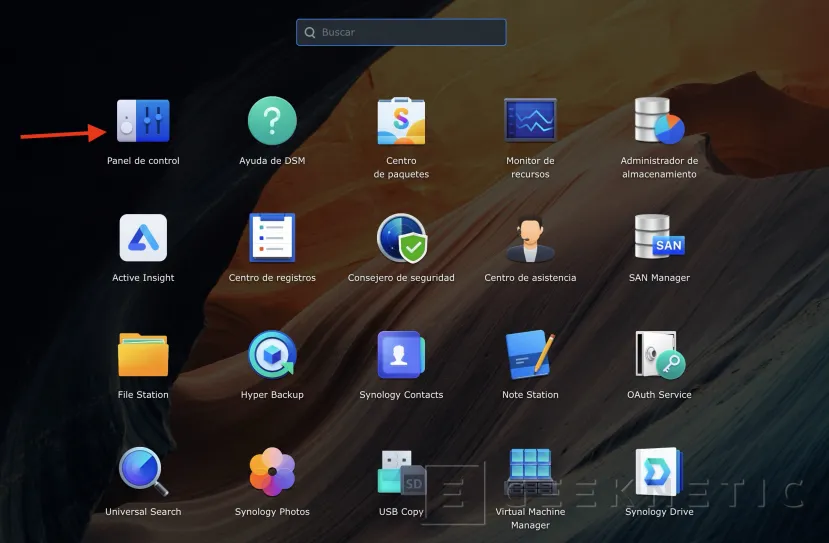
Task: Open Virtual Machine Manager
Action: pos(530,472)
